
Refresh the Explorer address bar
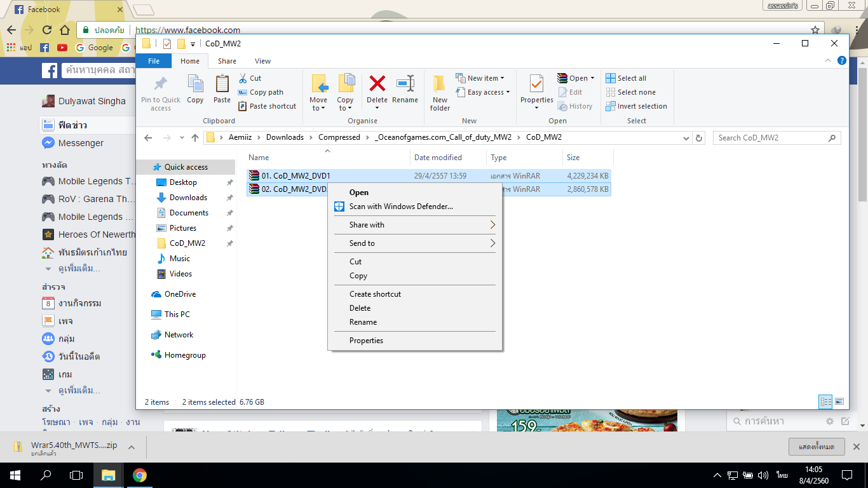(699, 138)
